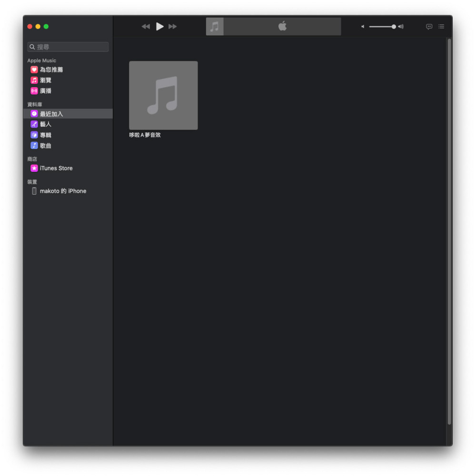This screenshot has width=476, height=476.
Task: Click the now playing artwork thumbnail
Action: (215, 27)
